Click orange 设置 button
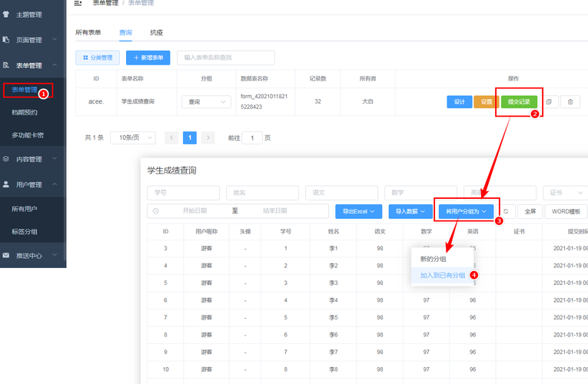 (487, 102)
